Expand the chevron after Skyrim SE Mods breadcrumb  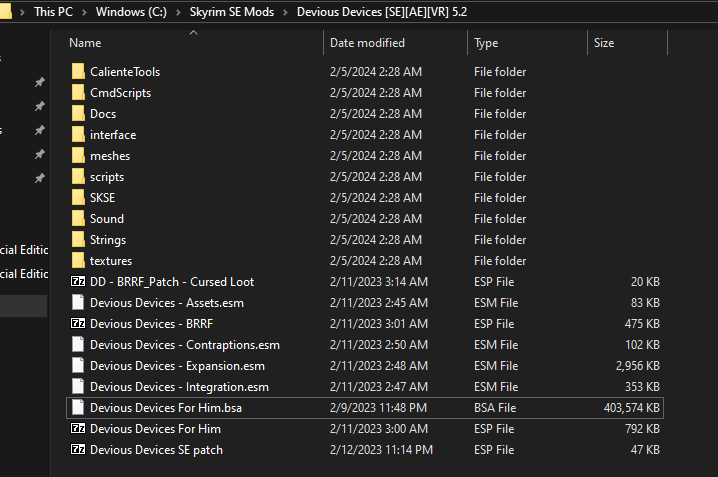(285, 12)
